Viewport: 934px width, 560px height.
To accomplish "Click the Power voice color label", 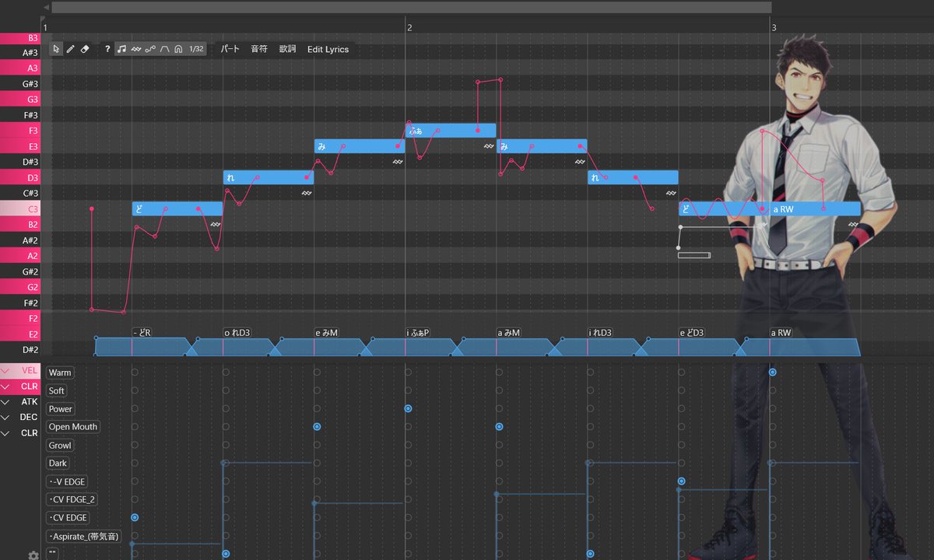I will click(x=61, y=408).
